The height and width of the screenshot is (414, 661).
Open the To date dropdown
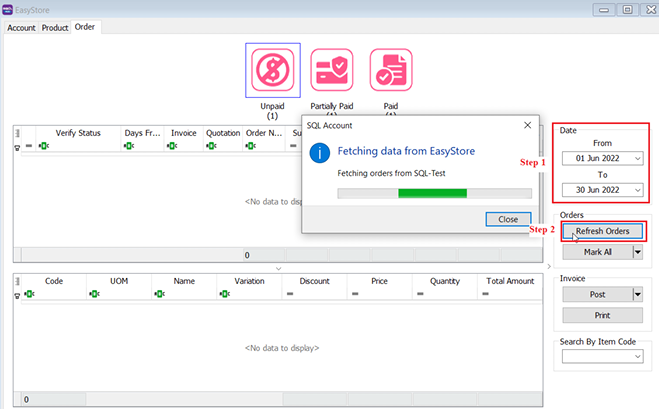(637, 189)
